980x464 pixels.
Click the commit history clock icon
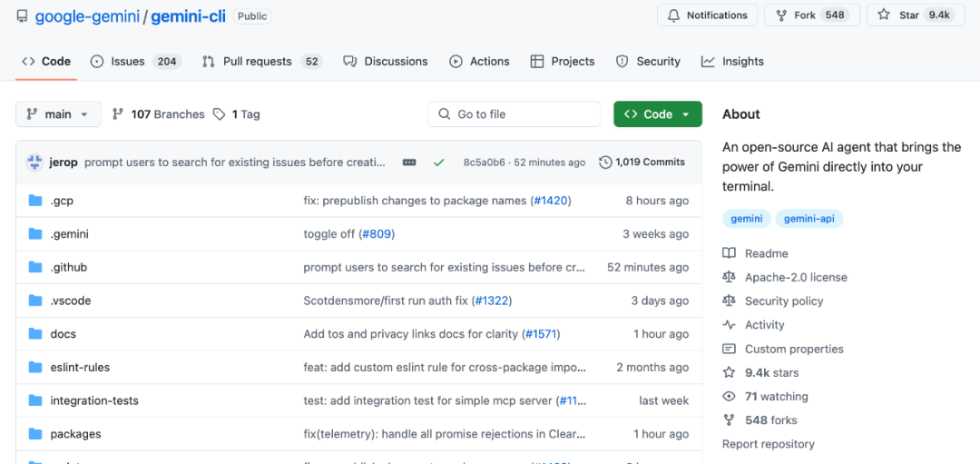point(605,162)
